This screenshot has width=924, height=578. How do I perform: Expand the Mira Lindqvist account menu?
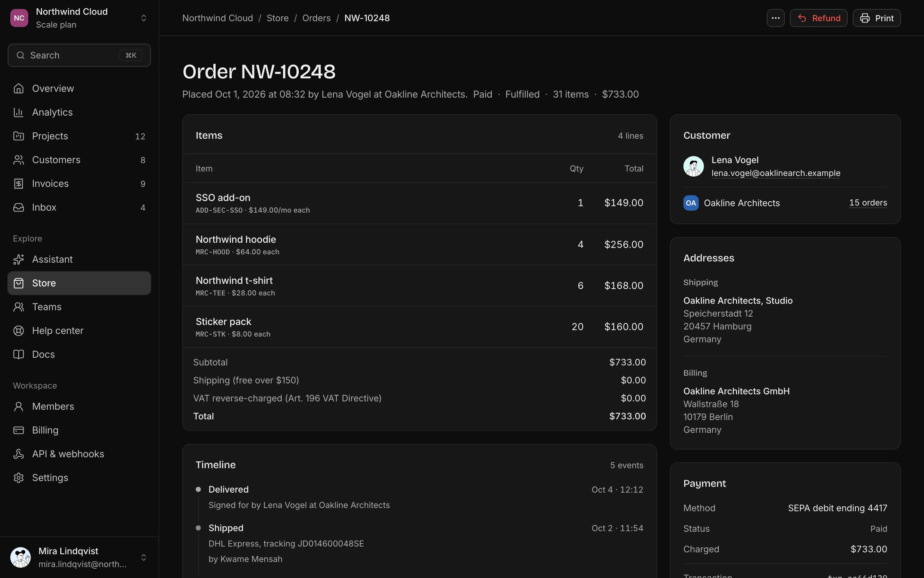click(143, 557)
